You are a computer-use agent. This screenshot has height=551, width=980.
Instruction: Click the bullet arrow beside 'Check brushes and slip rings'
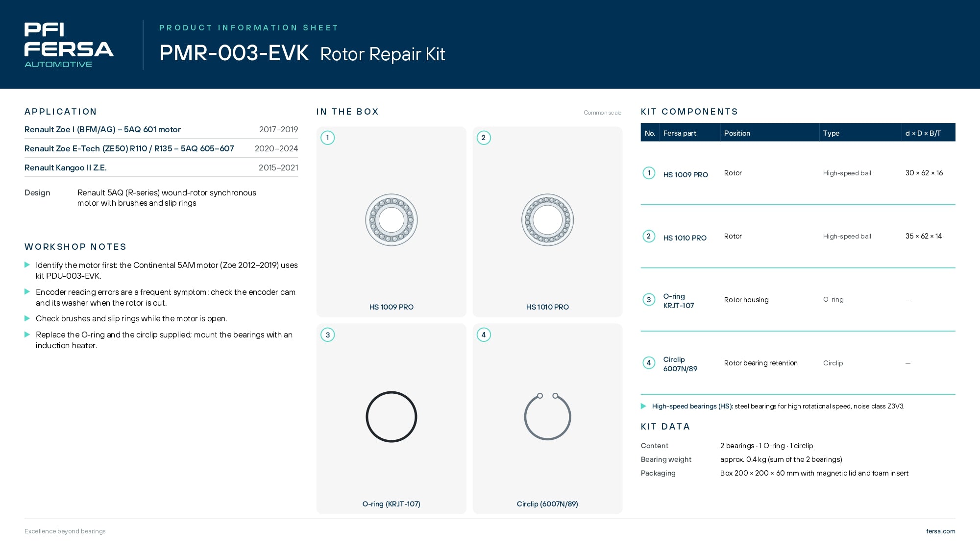pyautogui.click(x=27, y=318)
